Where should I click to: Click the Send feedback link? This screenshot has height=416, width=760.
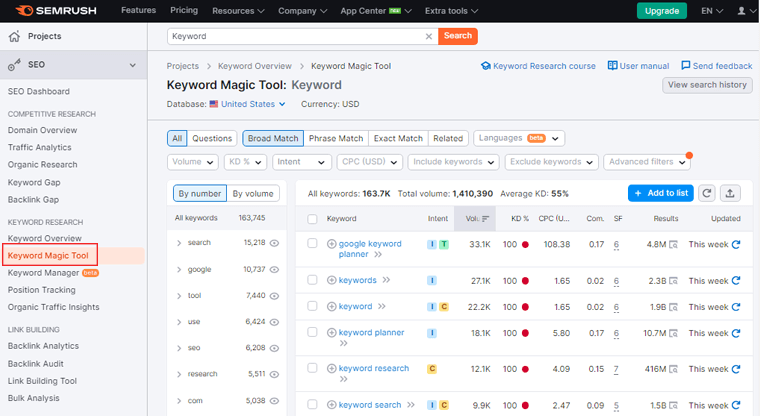[716, 66]
